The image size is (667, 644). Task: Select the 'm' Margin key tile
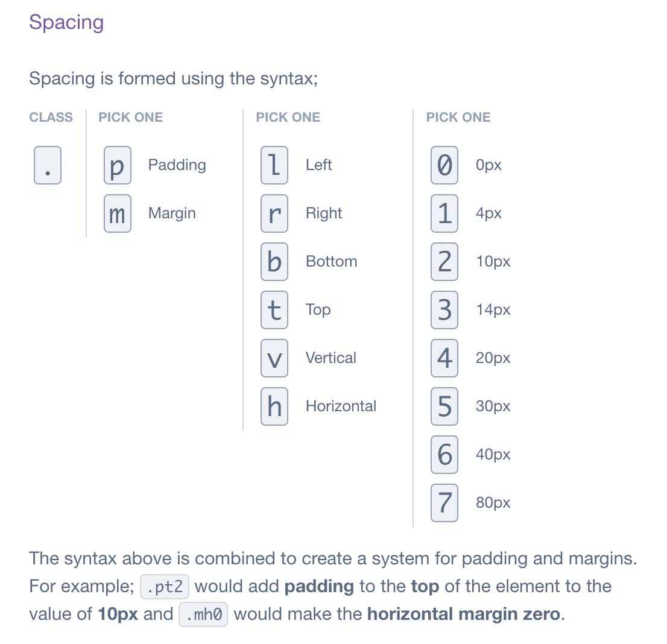(118, 213)
